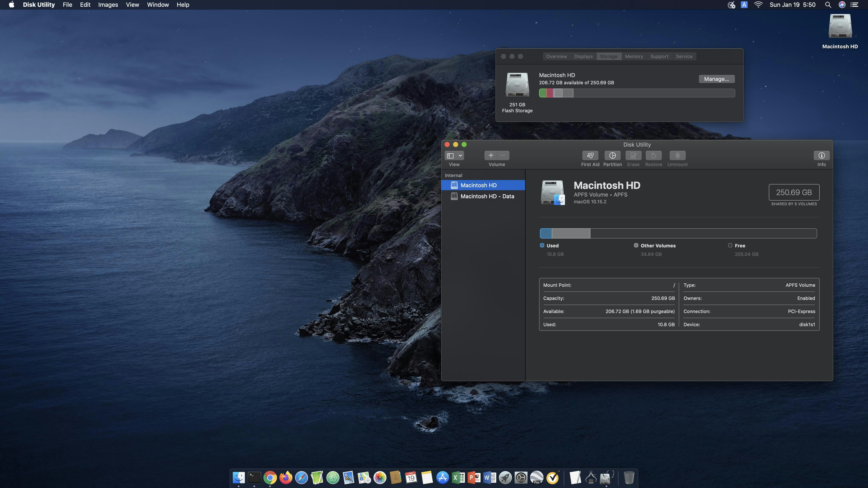Open the View sidebar options dropdown
This screenshot has width=868, height=488.
454,155
